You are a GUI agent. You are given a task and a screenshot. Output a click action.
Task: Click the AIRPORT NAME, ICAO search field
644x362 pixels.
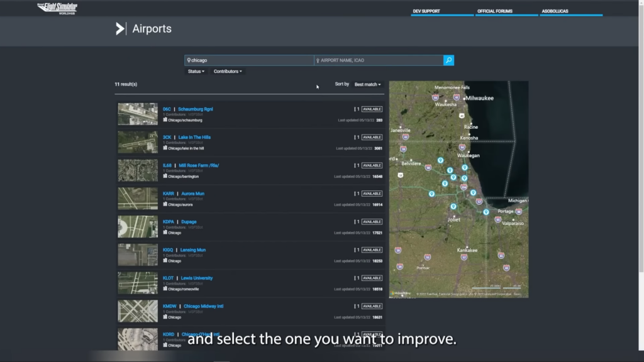coord(379,60)
